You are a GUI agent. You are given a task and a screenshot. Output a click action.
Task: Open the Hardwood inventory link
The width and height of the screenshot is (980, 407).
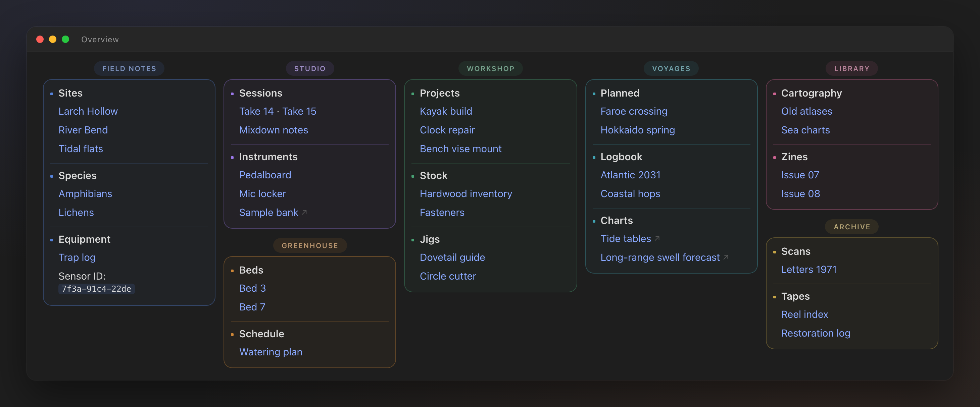(x=465, y=194)
